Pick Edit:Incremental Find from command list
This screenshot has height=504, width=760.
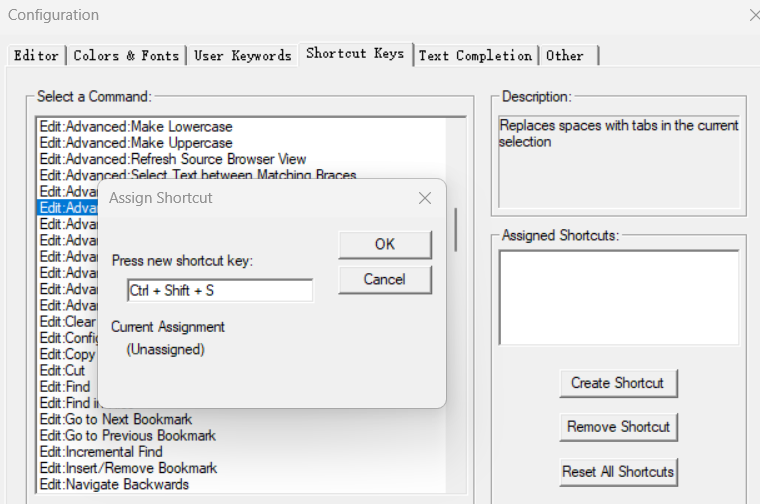tap(101, 452)
